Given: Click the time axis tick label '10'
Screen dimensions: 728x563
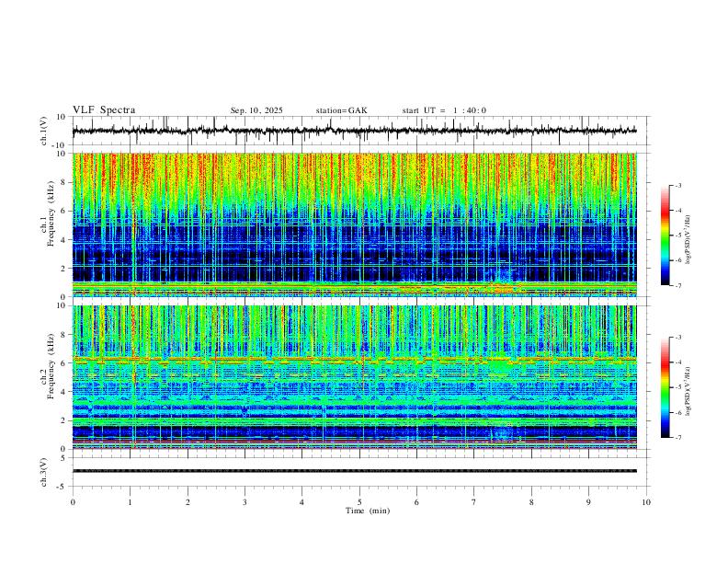Looking at the screenshot, I should 646,502.
